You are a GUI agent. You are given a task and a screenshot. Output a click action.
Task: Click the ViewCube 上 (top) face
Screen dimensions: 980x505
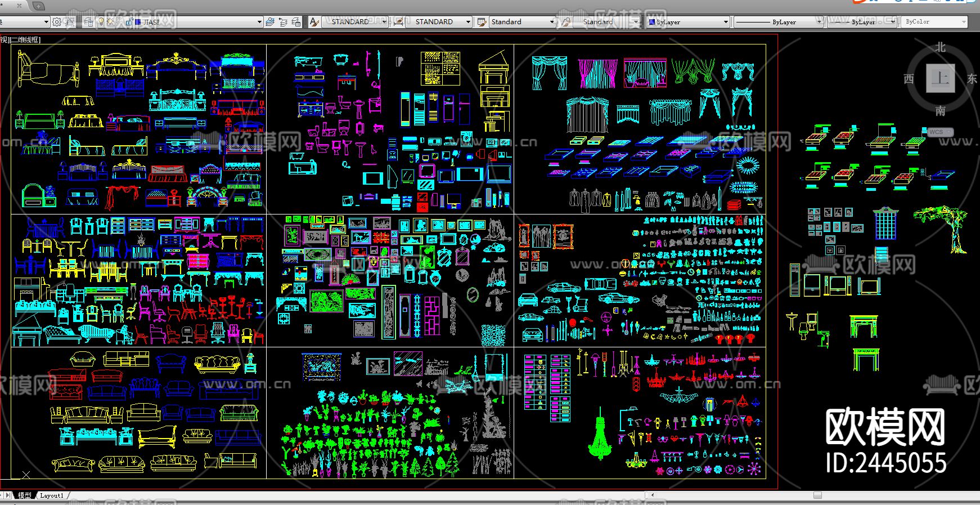click(x=940, y=79)
